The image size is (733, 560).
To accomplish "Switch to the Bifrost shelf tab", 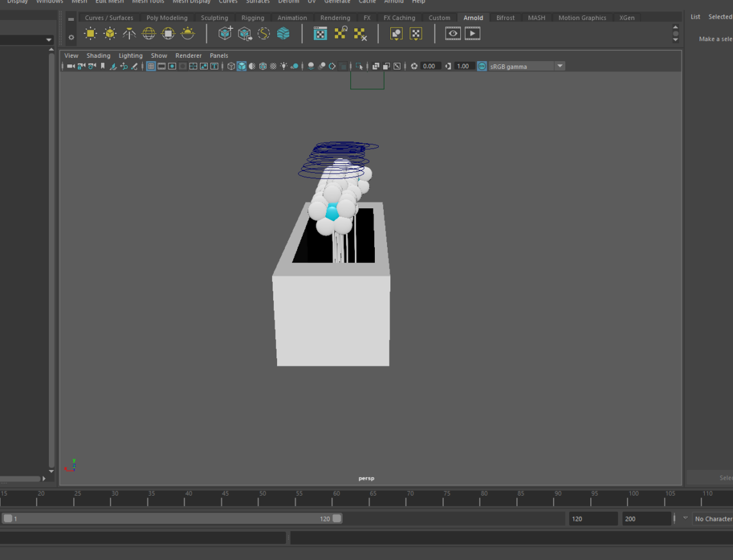I will pos(505,18).
